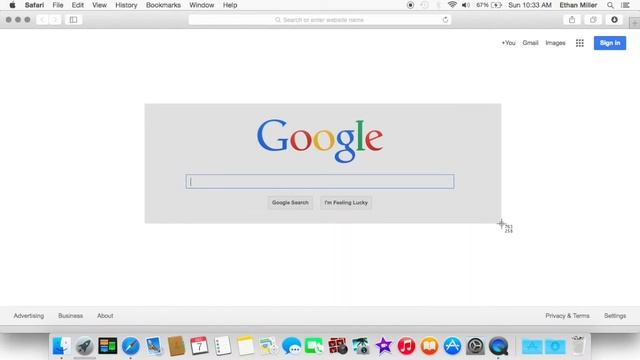Open the History menu

click(126, 5)
